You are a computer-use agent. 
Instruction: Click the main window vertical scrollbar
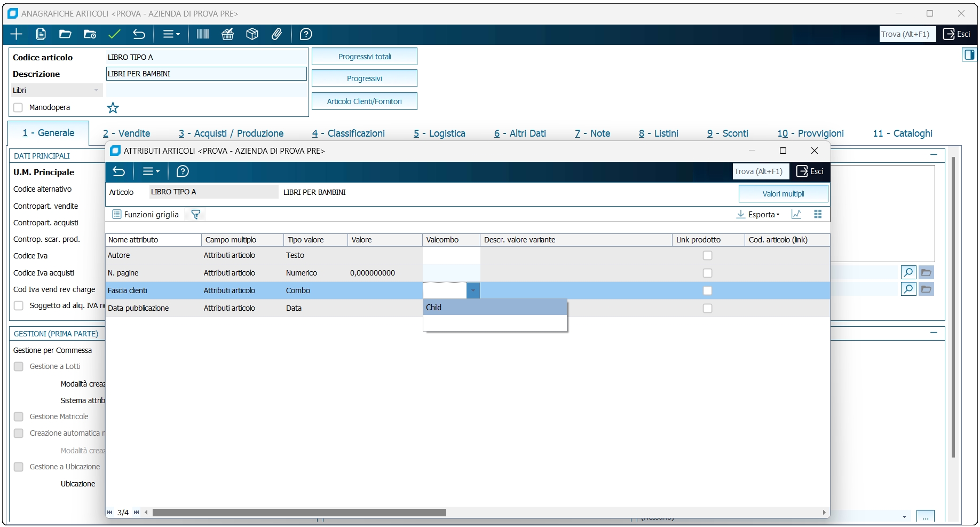click(x=953, y=307)
